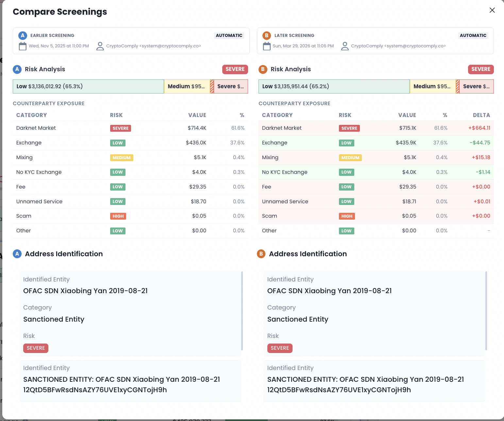Screen dimensions: 504x421
Task: Click HIGH risk badge for Scam in screening B
Action: coord(347,216)
